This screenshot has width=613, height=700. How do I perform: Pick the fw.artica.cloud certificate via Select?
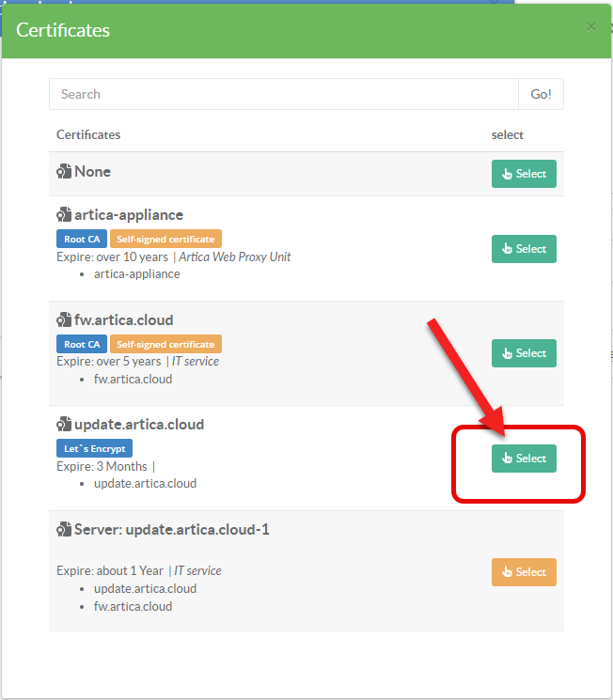(524, 353)
